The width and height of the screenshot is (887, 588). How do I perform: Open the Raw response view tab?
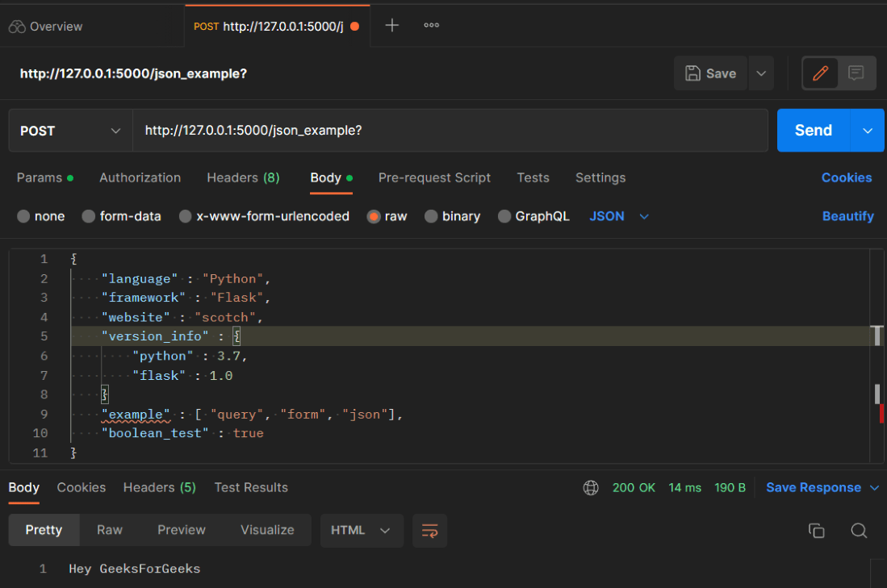click(x=110, y=531)
